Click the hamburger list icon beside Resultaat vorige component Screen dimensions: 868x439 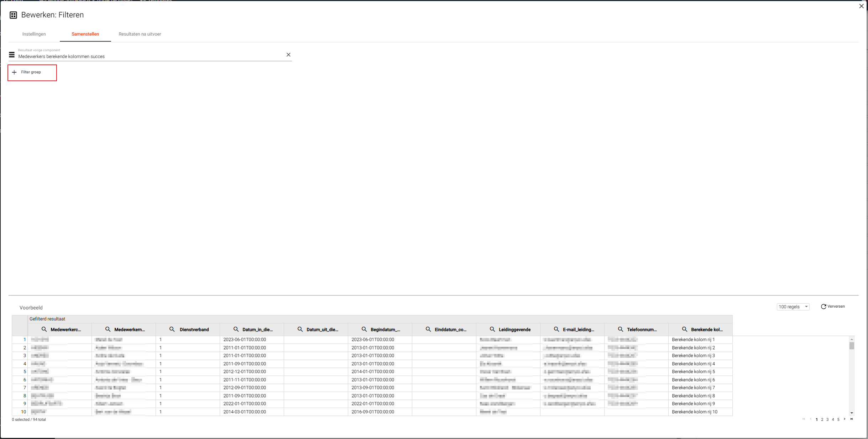12,55
